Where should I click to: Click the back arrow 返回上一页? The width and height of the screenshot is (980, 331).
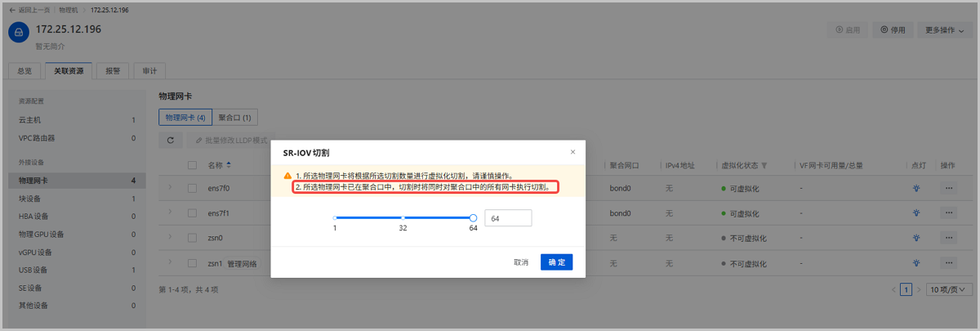[x=12, y=10]
